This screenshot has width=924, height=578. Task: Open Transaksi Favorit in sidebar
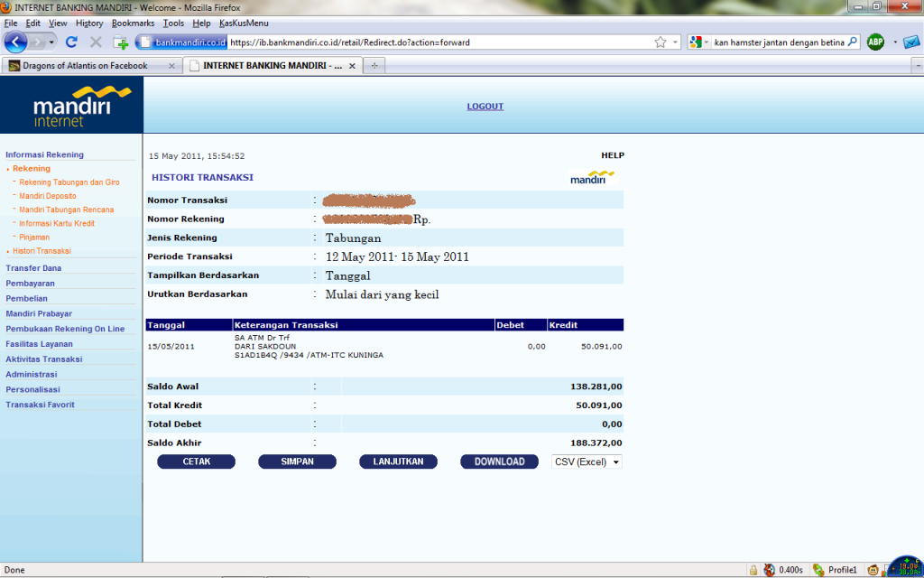pos(40,405)
